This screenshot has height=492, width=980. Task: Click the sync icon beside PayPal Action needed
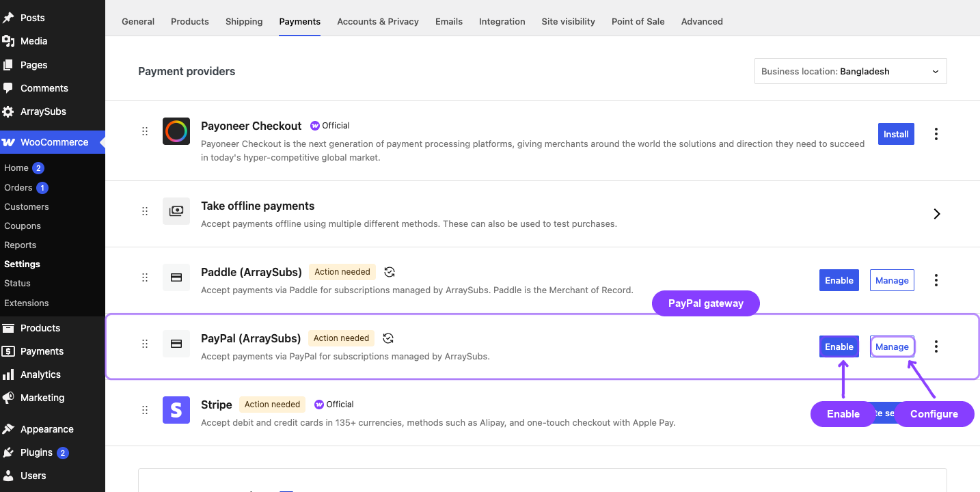click(388, 338)
